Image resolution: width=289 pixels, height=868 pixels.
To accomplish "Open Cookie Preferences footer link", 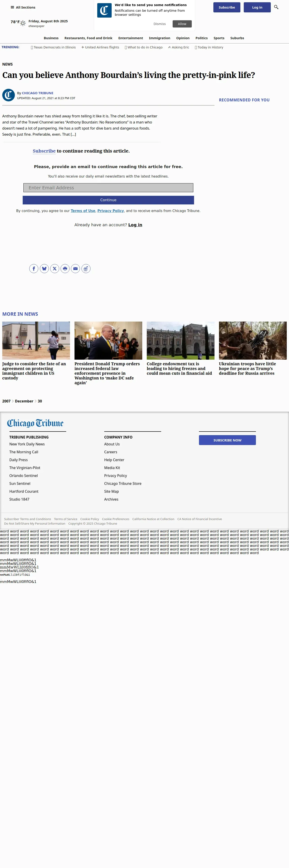I will click(x=115, y=519).
